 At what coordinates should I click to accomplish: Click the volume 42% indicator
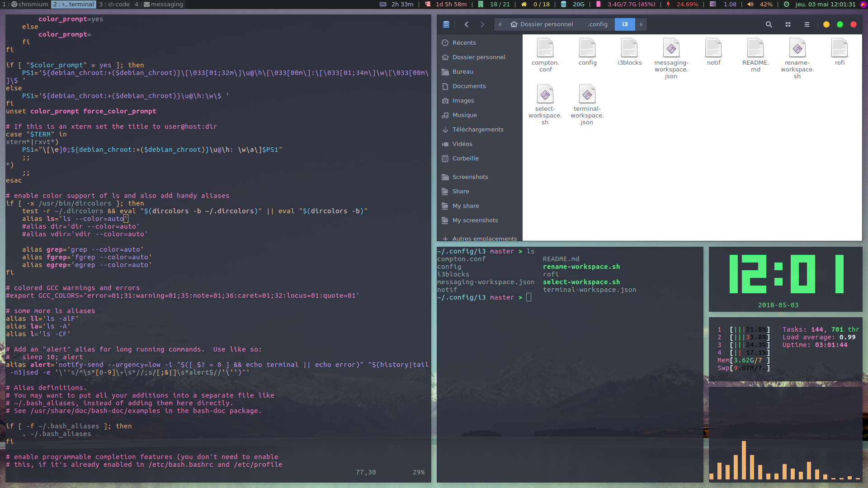[x=760, y=4]
